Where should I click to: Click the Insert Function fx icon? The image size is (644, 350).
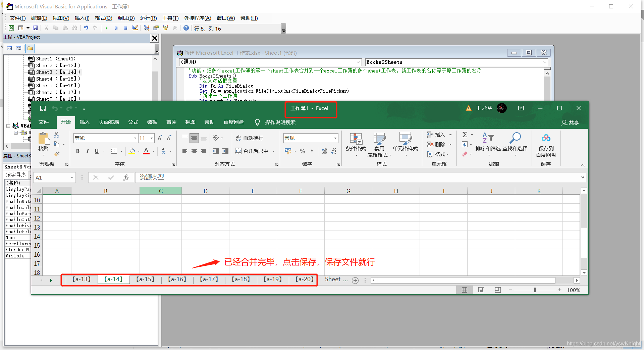click(126, 178)
